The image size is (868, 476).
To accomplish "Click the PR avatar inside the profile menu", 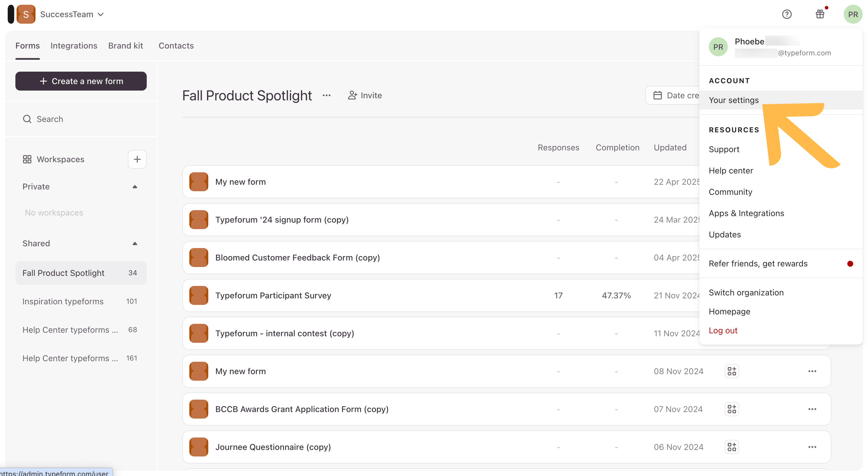I will (718, 47).
